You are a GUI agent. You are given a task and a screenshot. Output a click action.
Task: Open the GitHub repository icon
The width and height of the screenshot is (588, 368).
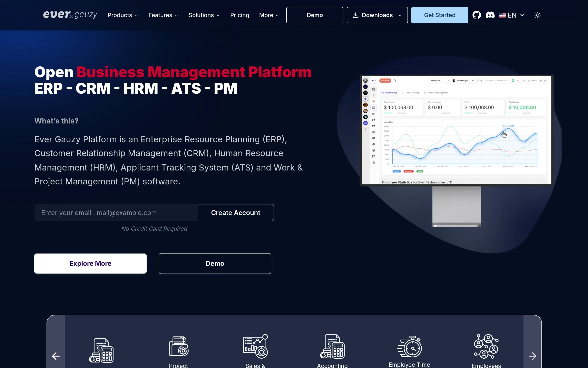tap(477, 15)
